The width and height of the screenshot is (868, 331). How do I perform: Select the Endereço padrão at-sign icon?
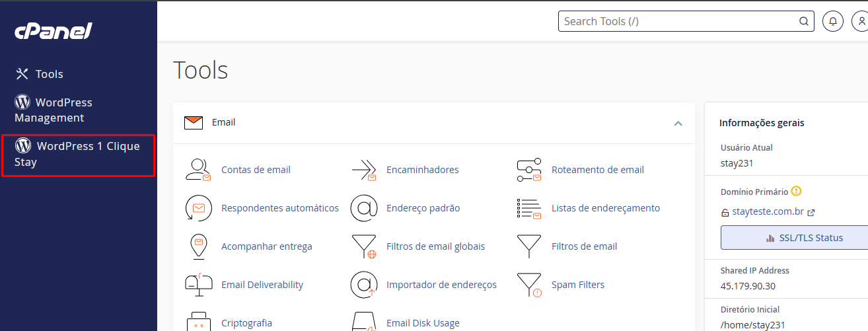[x=363, y=208]
